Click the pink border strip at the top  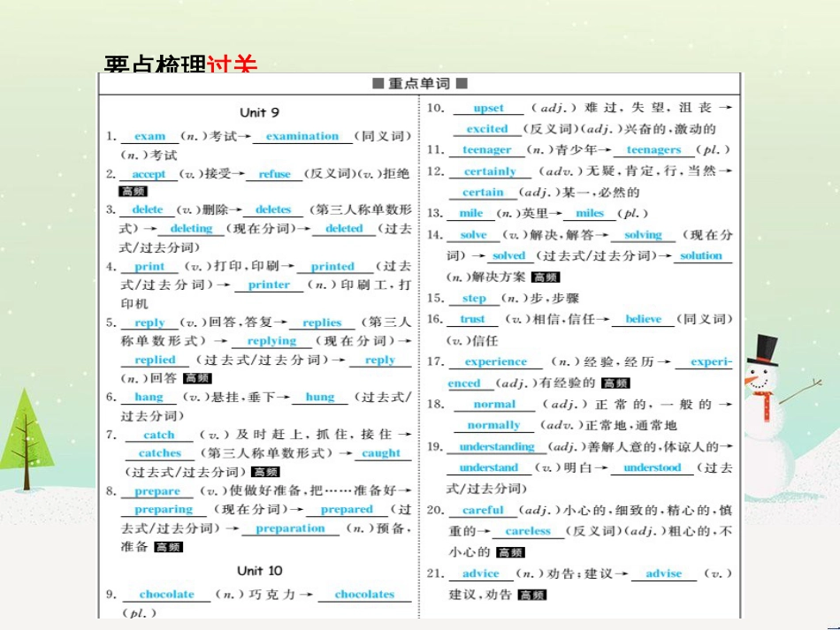[420, 4]
